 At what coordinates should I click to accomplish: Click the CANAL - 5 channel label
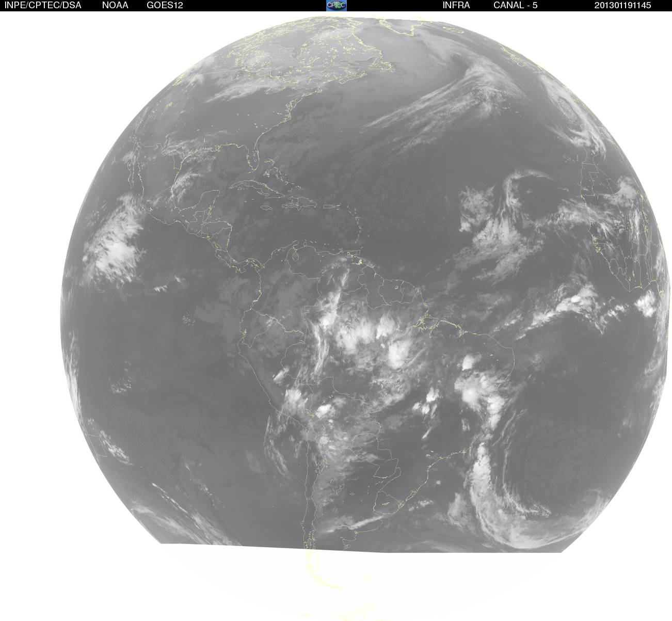(x=515, y=5)
